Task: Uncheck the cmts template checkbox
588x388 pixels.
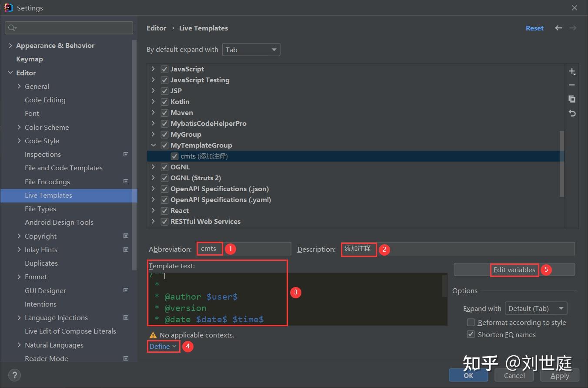Action: pos(174,156)
